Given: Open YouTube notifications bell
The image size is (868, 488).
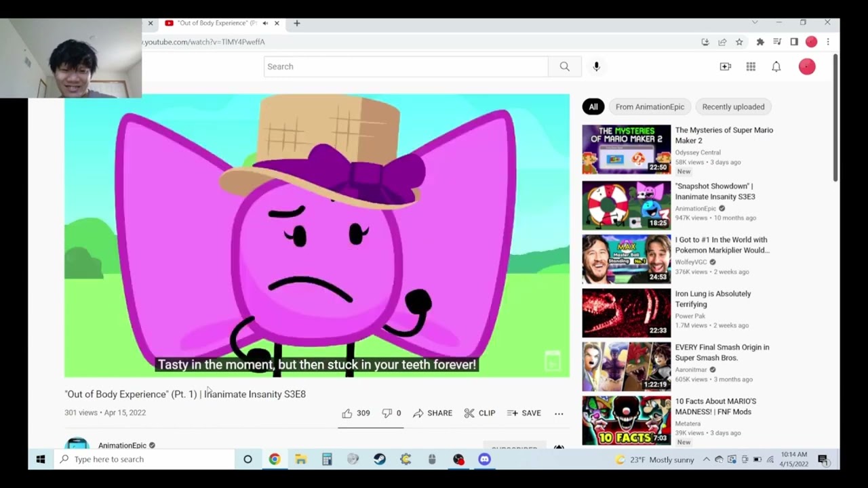Looking at the screenshot, I should point(776,66).
